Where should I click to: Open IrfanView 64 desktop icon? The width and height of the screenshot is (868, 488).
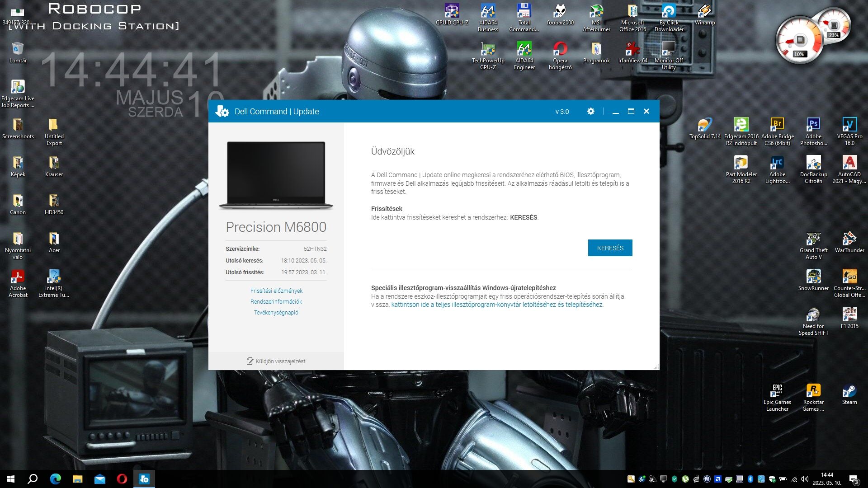click(x=632, y=52)
